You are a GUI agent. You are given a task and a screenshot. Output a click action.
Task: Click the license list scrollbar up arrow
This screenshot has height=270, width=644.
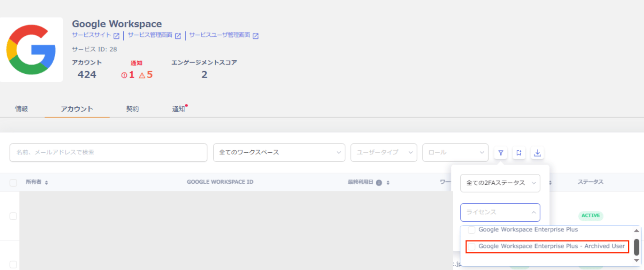[x=636, y=230]
